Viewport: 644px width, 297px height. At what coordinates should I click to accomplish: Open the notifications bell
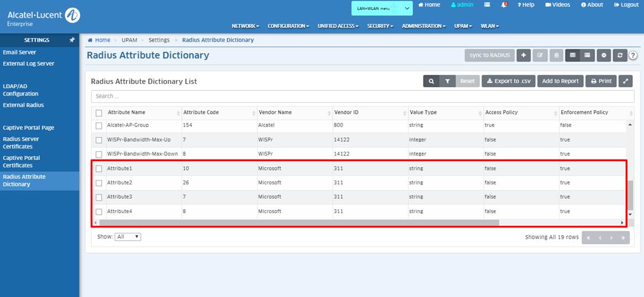tap(504, 5)
